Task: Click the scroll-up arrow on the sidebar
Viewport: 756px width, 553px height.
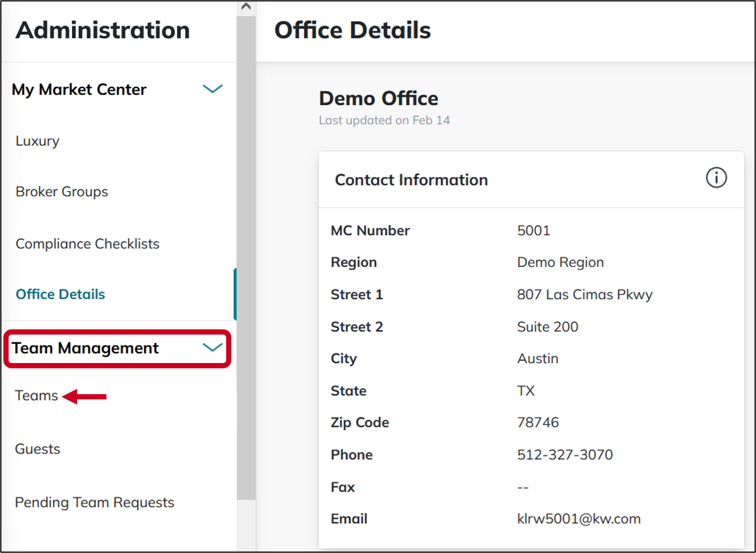Action: 246,6
